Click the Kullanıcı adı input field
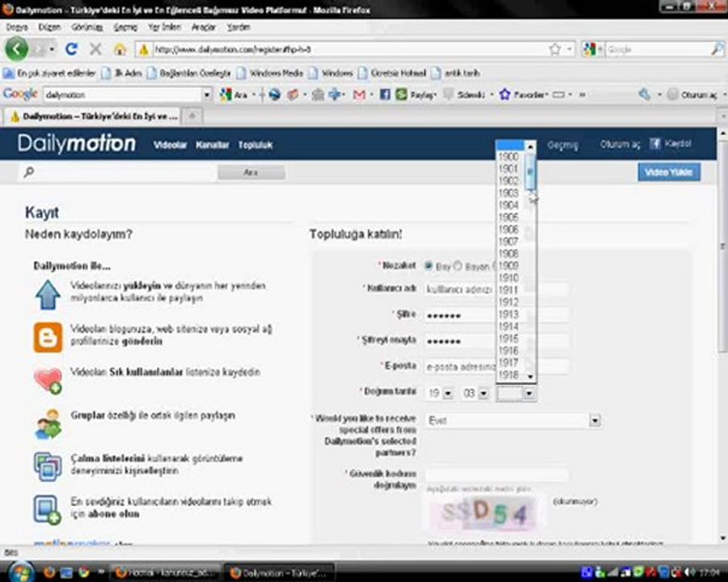 tap(496, 289)
